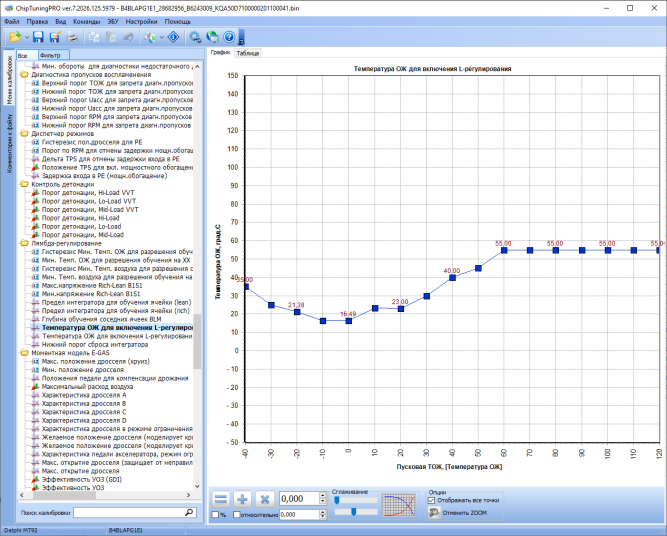Click the multiply (X) value button
The image size is (667, 536).
265,499
